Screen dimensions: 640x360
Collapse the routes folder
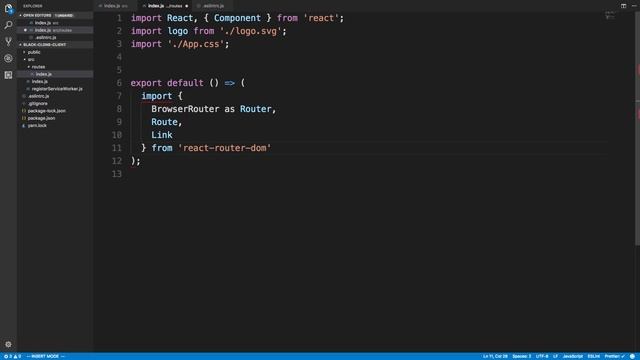point(55,67)
